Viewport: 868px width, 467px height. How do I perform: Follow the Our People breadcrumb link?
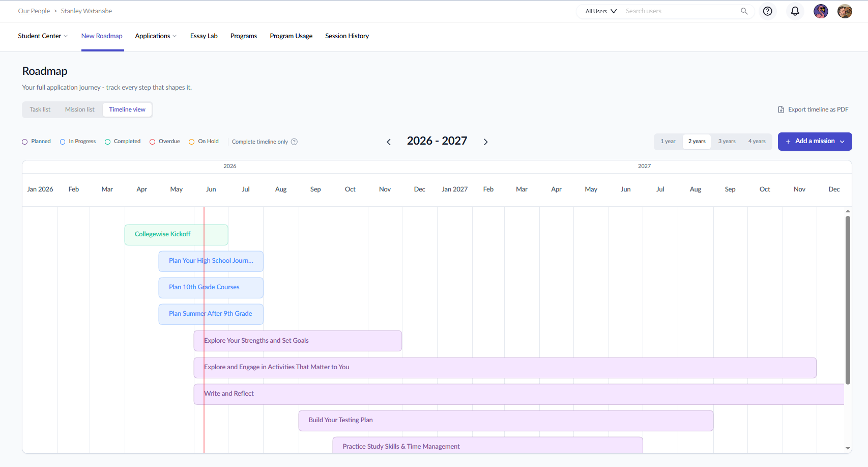point(34,11)
